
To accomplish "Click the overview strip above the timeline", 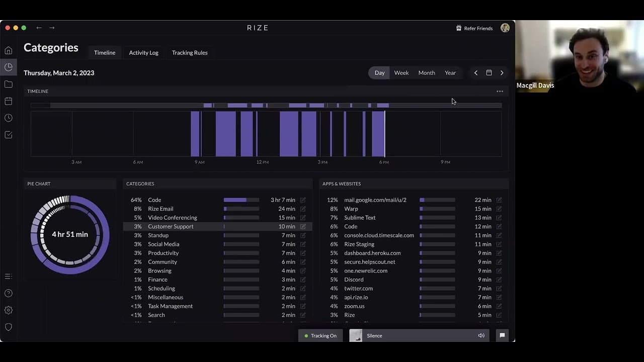I will tap(266, 105).
